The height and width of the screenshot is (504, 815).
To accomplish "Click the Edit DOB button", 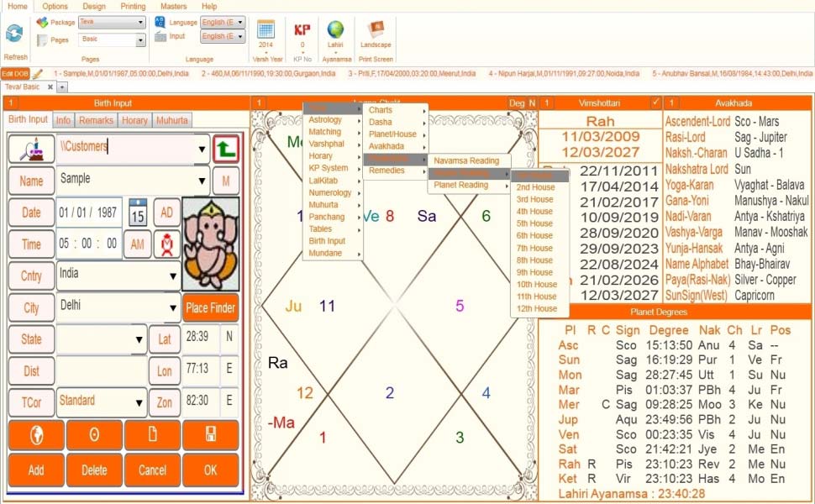I will (15, 74).
